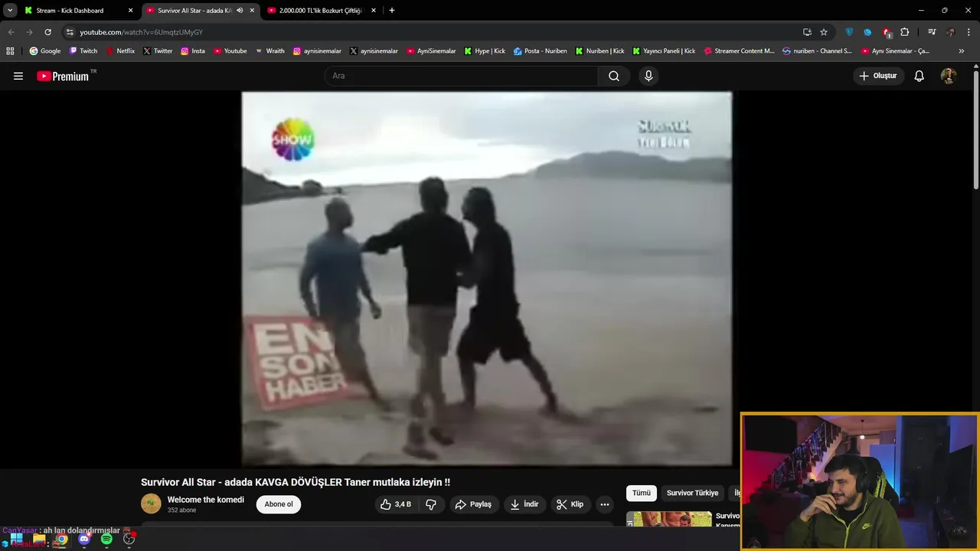Screen dimensions: 980x551
Task: Open the Posta - Nuriben bookmark
Action: click(540, 51)
